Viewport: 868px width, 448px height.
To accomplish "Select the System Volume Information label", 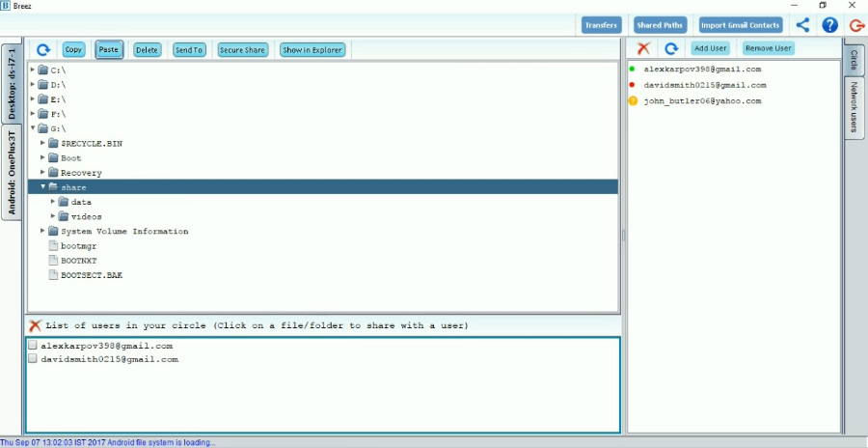I will (124, 231).
